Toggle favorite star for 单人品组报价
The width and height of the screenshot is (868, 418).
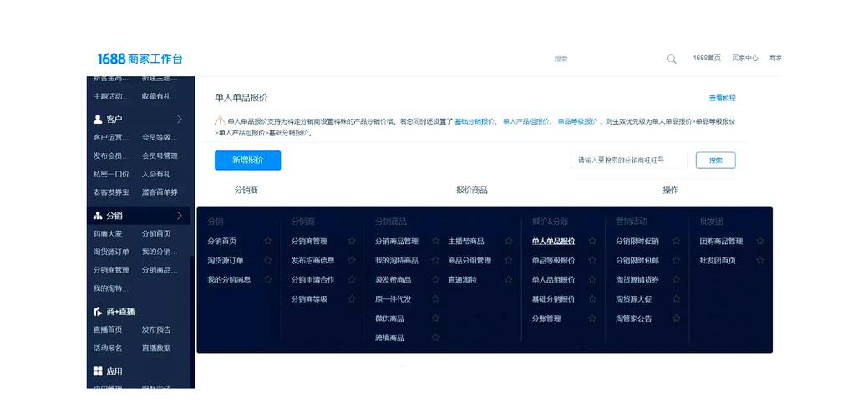(592, 279)
